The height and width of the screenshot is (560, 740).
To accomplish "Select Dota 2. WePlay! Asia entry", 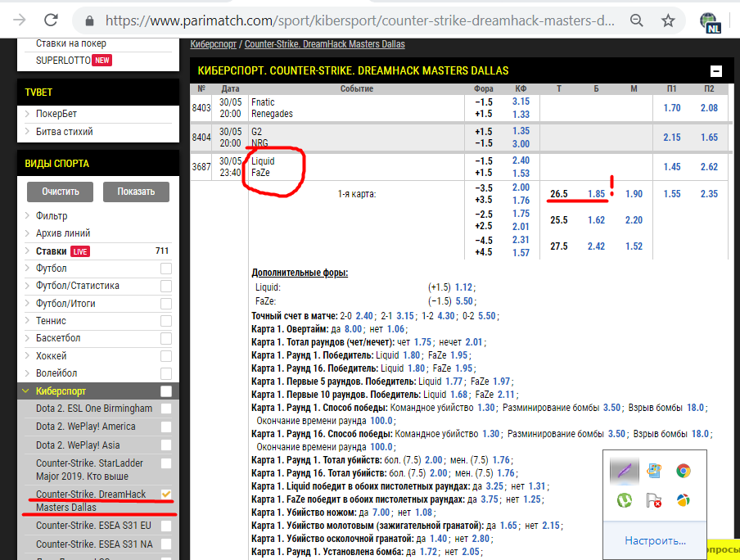I will coord(78,445).
